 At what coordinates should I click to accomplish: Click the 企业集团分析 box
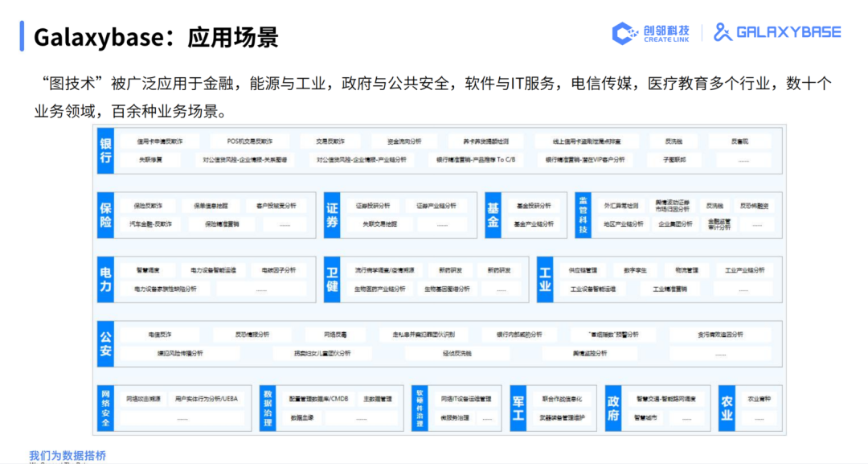pyautogui.click(x=675, y=224)
